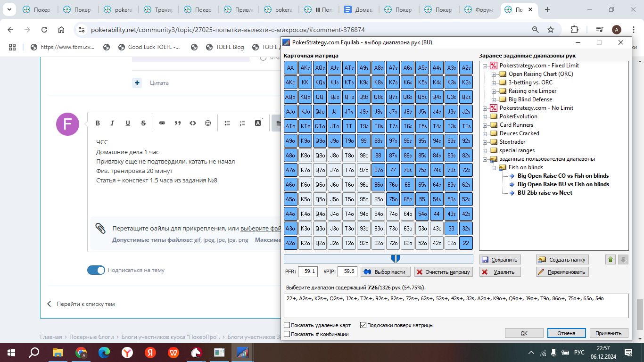Toggle the JTs hand cell
The width and height of the screenshot is (644, 362).
(x=349, y=112)
